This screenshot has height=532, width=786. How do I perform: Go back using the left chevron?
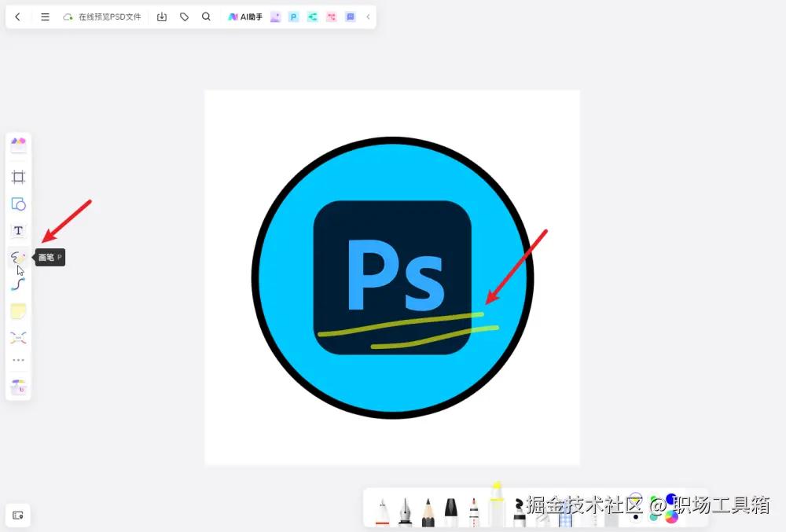pyautogui.click(x=17, y=17)
